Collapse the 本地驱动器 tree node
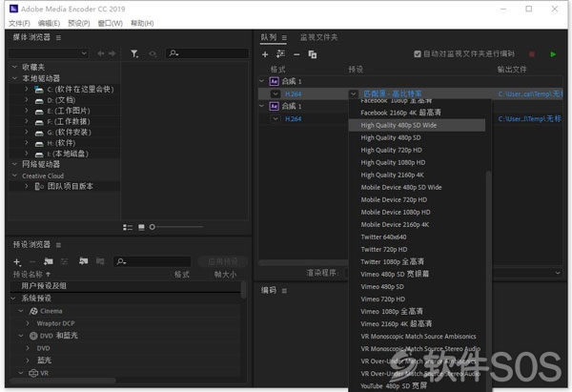This screenshot has width=572, height=392. click(14, 78)
